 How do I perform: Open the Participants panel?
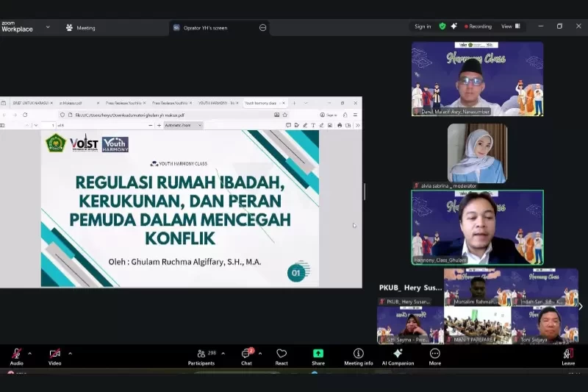201,354
